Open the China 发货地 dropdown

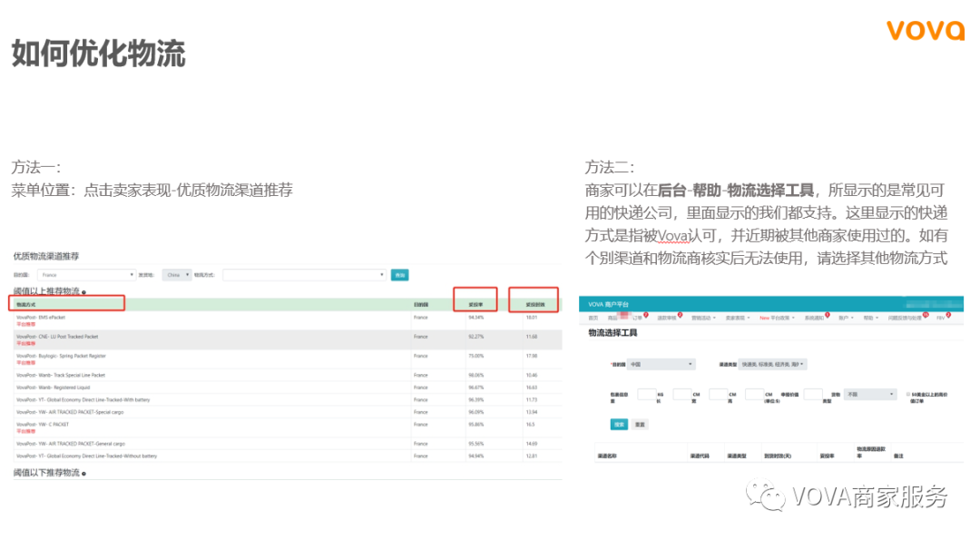pyautogui.click(x=178, y=274)
